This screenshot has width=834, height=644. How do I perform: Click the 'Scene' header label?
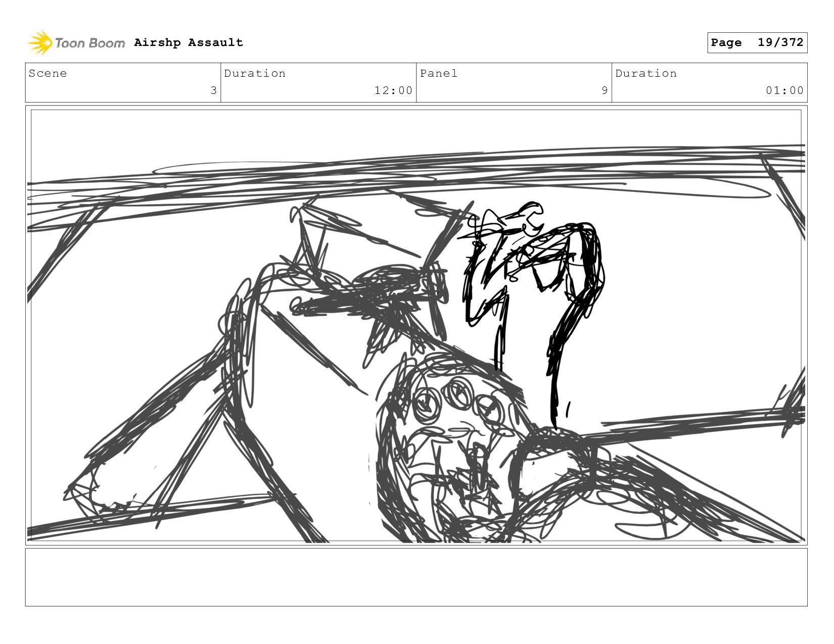48,73
